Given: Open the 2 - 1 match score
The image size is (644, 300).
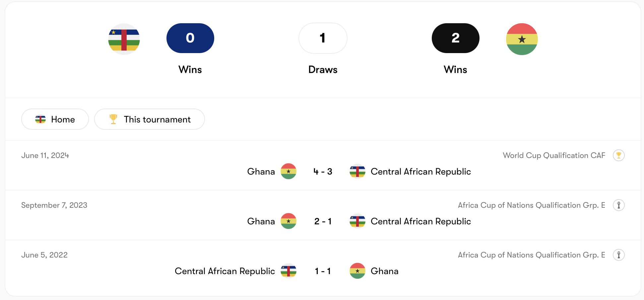Looking at the screenshot, I should tap(323, 221).
